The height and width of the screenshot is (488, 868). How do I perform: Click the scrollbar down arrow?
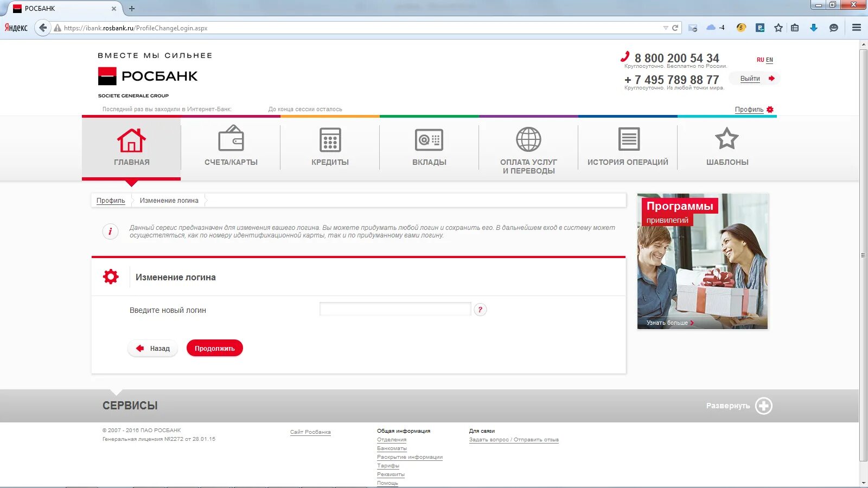[863, 483]
